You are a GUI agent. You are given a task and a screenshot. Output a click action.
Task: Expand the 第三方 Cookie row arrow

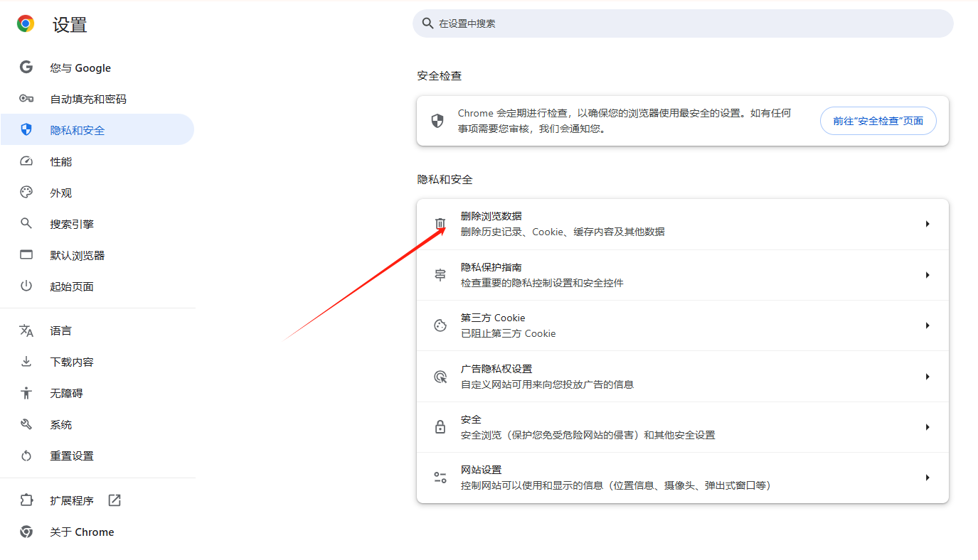[x=927, y=325]
